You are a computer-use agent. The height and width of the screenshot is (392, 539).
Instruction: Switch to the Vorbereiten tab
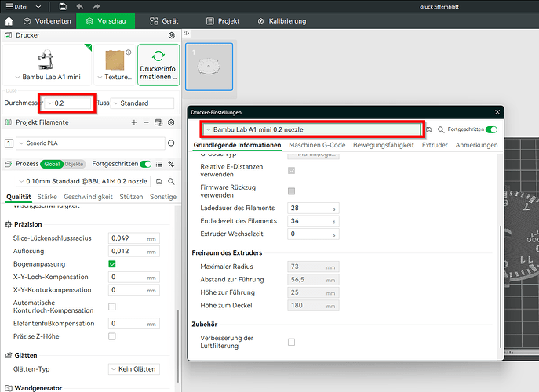coord(47,21)
